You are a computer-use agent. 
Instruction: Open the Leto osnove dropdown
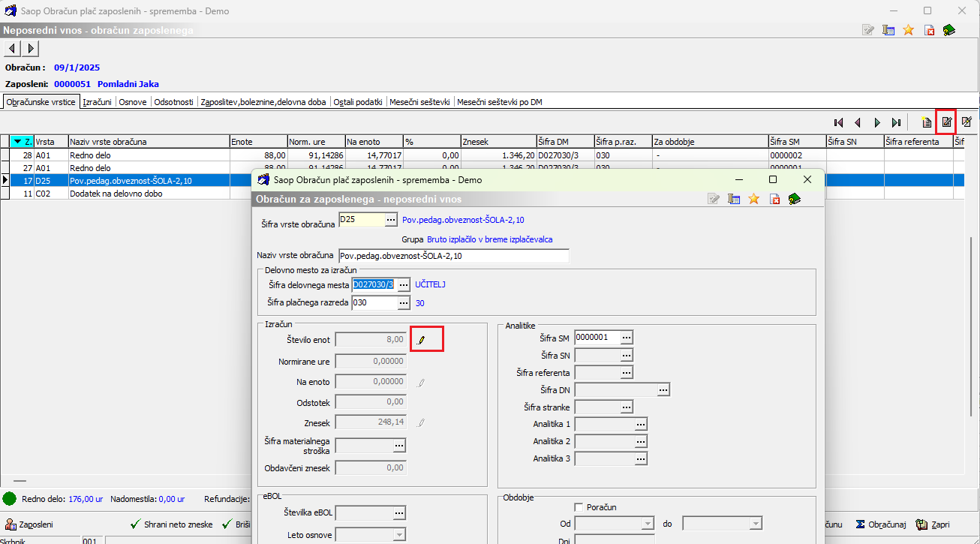tap(399, 535)
